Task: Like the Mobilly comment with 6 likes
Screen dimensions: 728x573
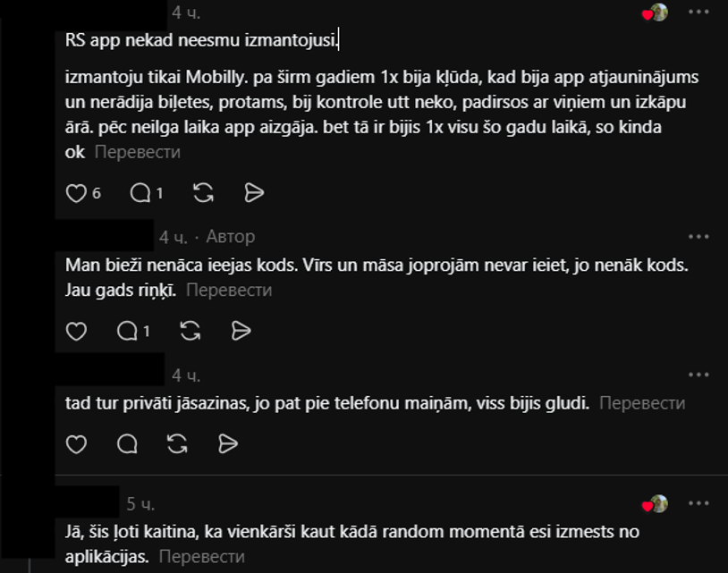Action: point(76,193)
